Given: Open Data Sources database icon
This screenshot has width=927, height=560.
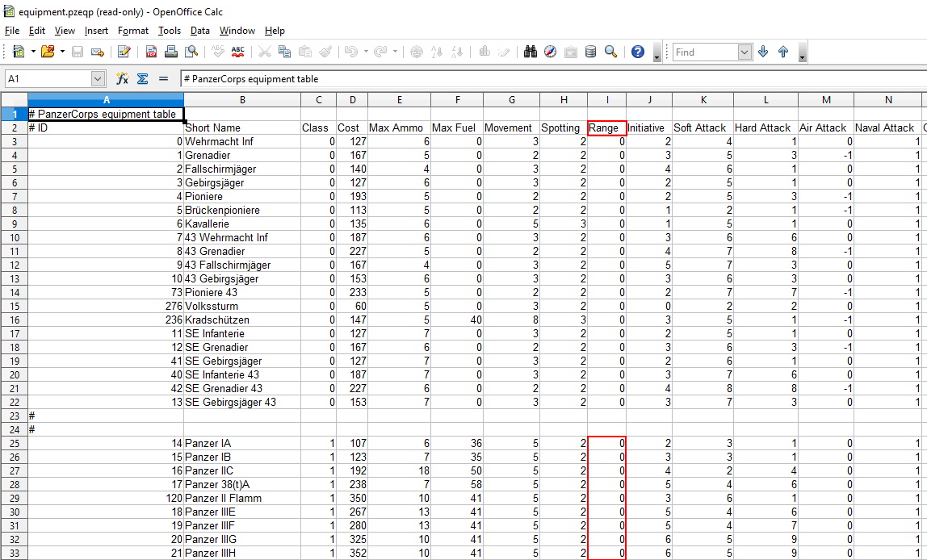Looking at the screenshot, I should [590, 52].
